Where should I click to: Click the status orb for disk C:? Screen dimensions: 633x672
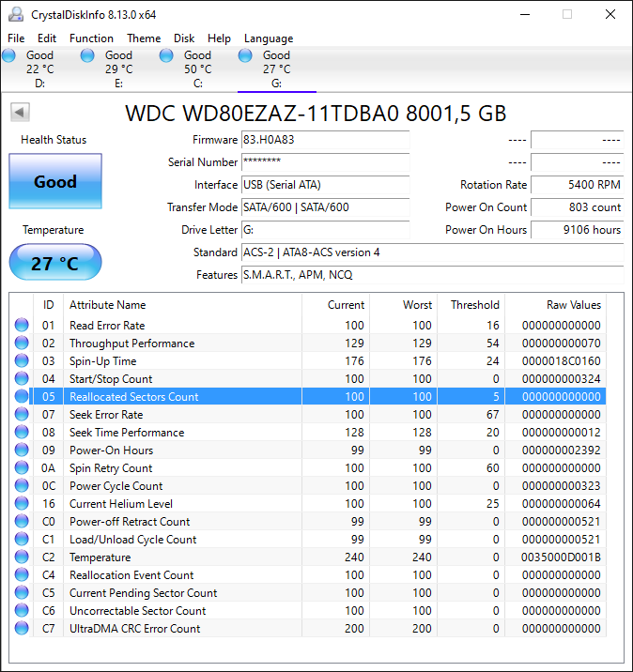pos(166,55)
